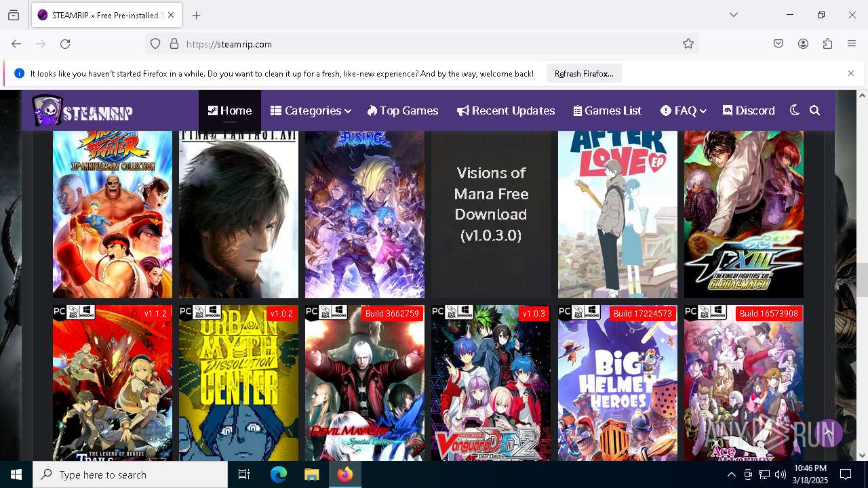The width and height of the screenshot is (868, 488).
Task: Open the site search magnifier
Action: click(x=815, y=110)
